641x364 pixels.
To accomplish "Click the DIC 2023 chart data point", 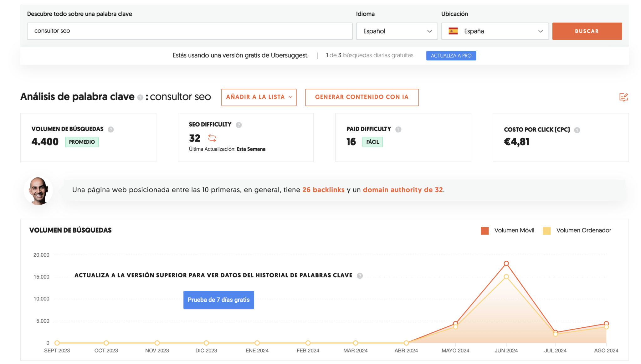I will point(206,343).
